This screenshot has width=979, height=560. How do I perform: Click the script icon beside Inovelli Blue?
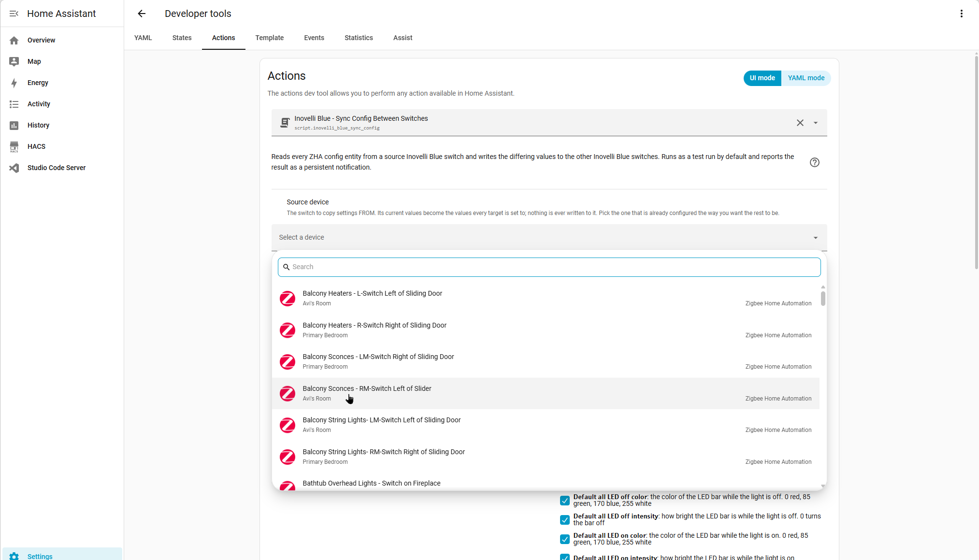pyautogui.click(x=285, y=123)
